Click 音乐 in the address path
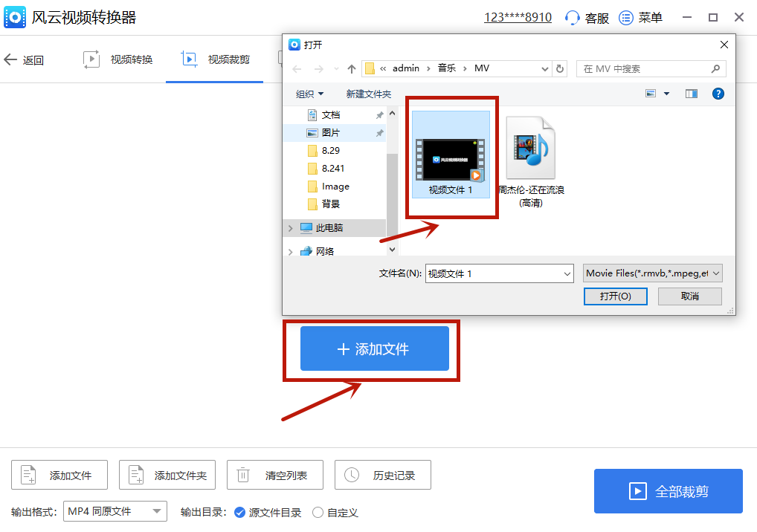Image resolution: width=757 pixels, height=532 pixels. click(447, 68)
